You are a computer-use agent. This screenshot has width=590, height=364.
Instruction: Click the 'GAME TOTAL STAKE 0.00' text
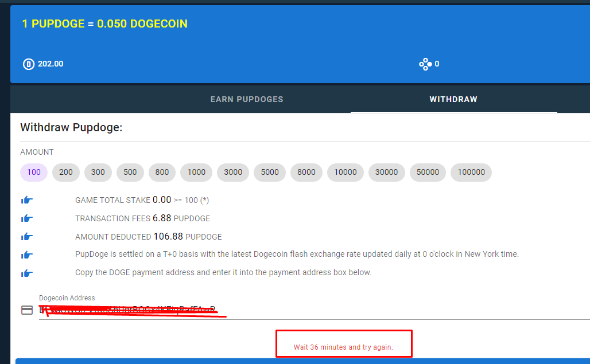(x=123, y=200)
